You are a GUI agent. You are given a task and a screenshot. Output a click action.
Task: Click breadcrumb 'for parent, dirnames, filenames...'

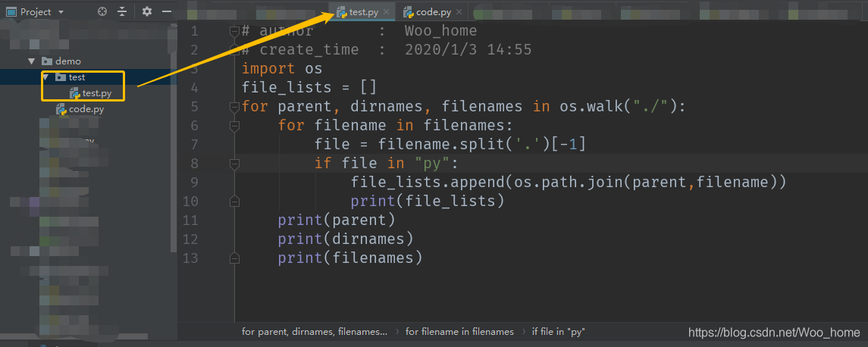315,332
